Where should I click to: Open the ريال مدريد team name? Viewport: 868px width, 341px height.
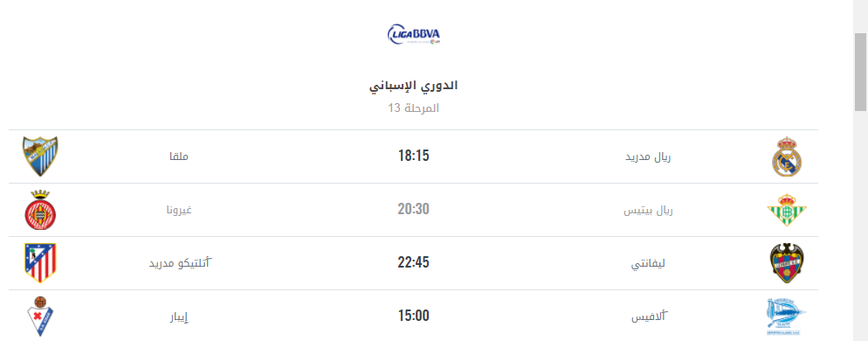(x=648, y=157)
